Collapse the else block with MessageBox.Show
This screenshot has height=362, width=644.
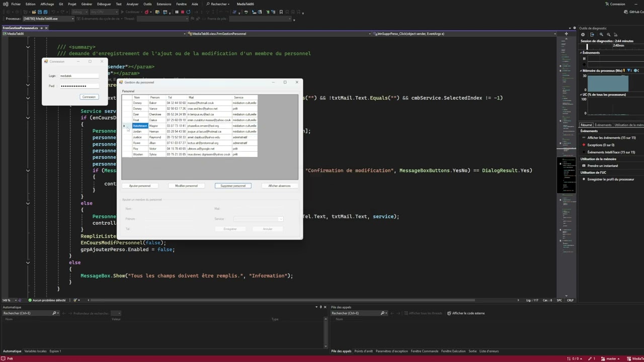(x=28, y=262)
